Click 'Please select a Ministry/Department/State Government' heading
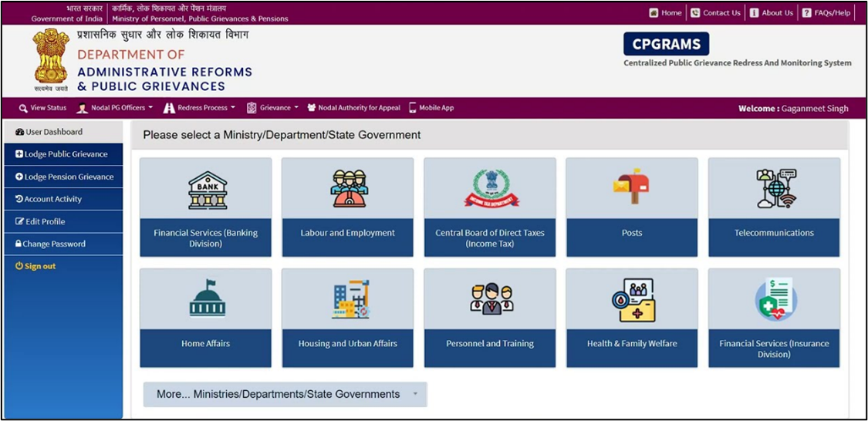868x421 pixels. click(282, 135)
